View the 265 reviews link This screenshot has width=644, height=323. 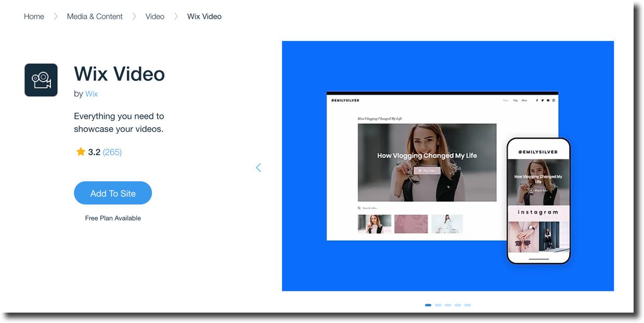(112, 152)
